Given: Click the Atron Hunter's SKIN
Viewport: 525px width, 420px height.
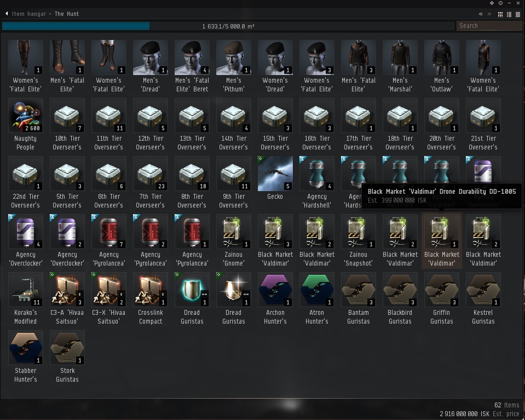Looking at the screenshot, I should click(317, 298).
